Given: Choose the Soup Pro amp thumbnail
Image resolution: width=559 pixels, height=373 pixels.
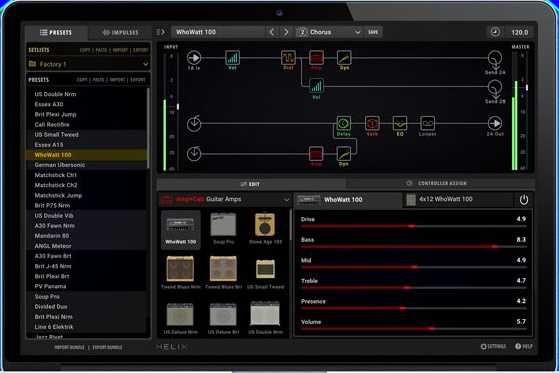Looking at the screenshot, I should coord(223,229).
